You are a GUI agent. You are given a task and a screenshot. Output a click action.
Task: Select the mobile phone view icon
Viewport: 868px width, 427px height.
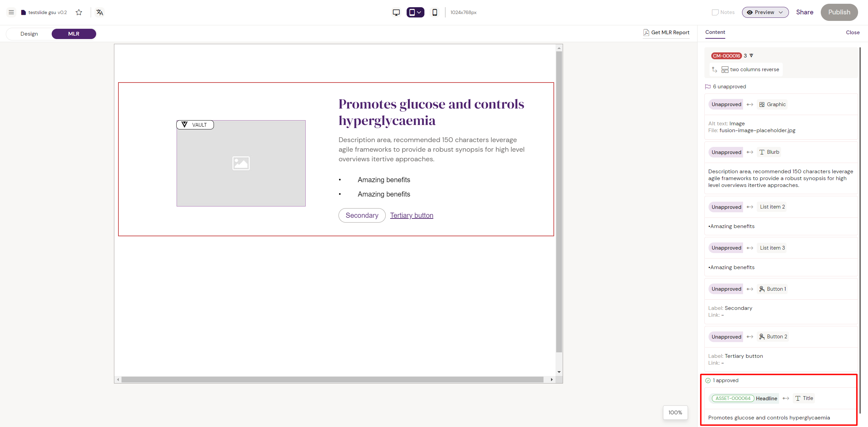tap(435, 12)
